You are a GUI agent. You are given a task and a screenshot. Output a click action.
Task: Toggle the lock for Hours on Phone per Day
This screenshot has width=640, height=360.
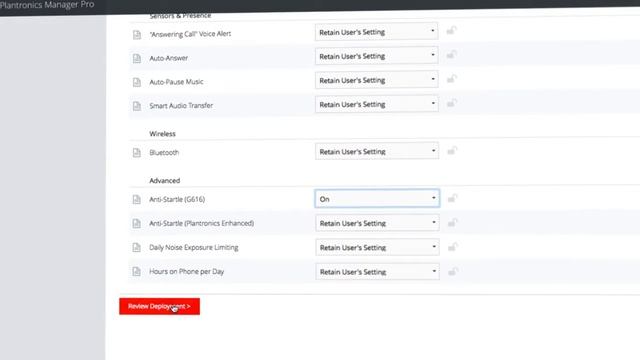453,271
